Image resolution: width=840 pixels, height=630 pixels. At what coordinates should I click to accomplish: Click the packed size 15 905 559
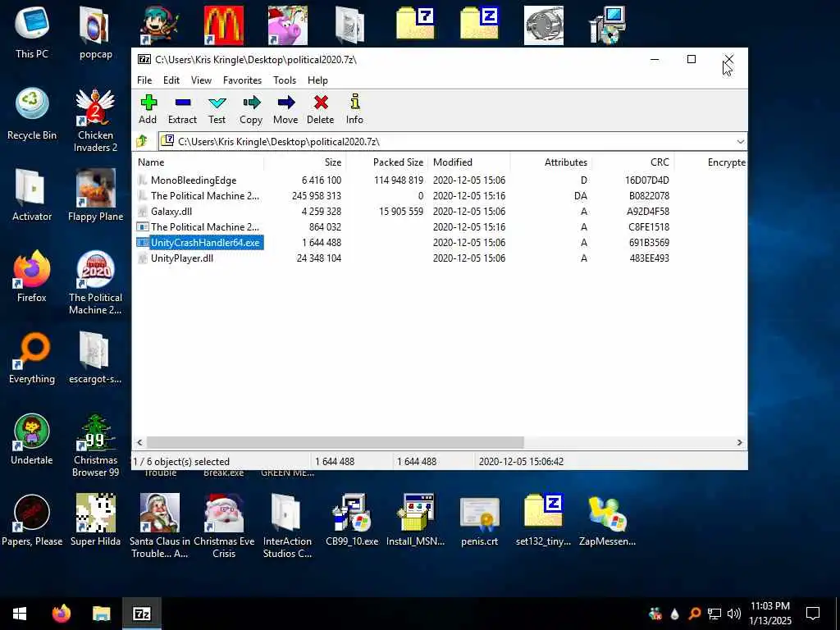400,212
